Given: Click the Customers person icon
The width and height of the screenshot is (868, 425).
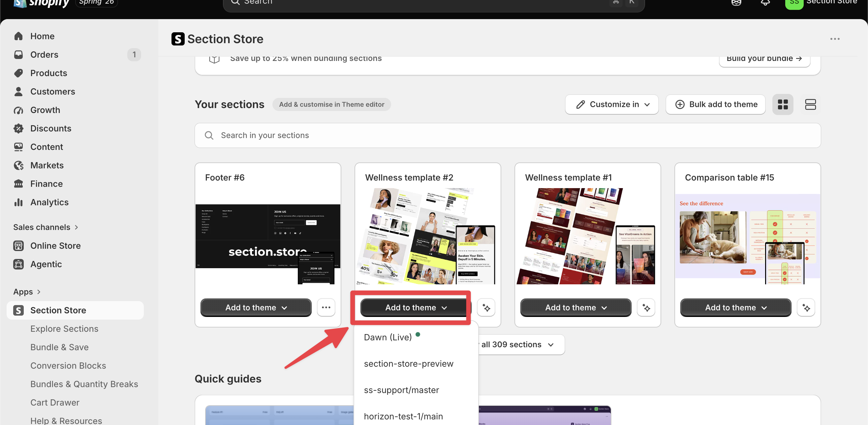Looking at the screenshot, I should (x=18, y=92).
